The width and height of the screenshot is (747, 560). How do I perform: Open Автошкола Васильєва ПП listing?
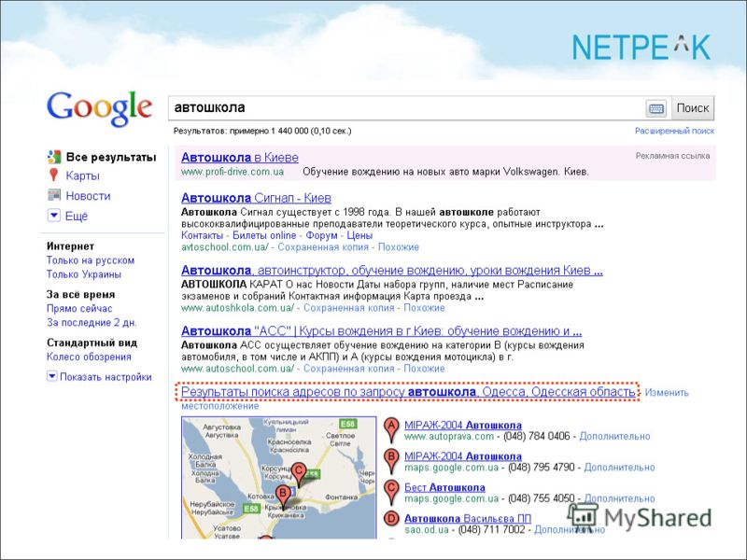[x=468, y=518]
